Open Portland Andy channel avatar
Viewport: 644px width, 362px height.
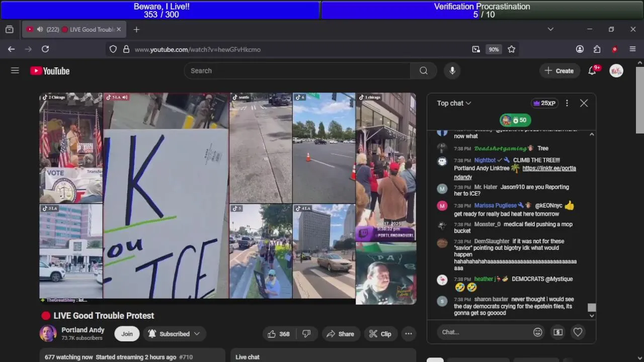[48, 333]
